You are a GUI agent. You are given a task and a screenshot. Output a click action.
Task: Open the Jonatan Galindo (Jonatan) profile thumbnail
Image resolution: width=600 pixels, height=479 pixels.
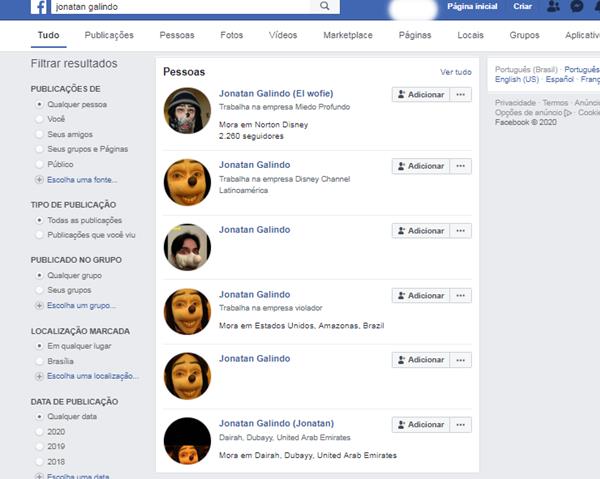pyautogui.click(x=187, y=440)
